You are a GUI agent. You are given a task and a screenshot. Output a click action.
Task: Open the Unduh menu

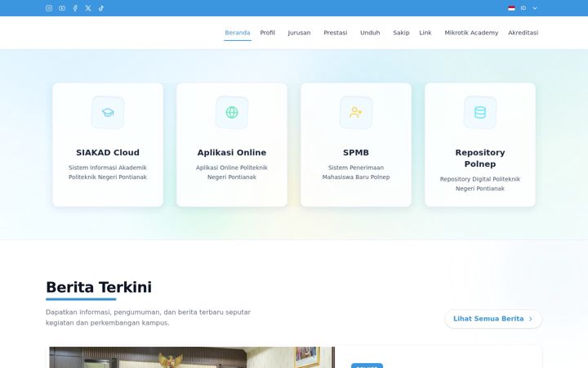point(370,33)
